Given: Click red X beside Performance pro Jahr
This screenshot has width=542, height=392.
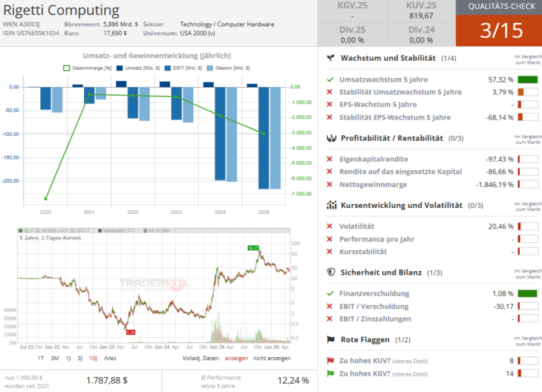Looking at the screenshot, I should tap(330, 239).
